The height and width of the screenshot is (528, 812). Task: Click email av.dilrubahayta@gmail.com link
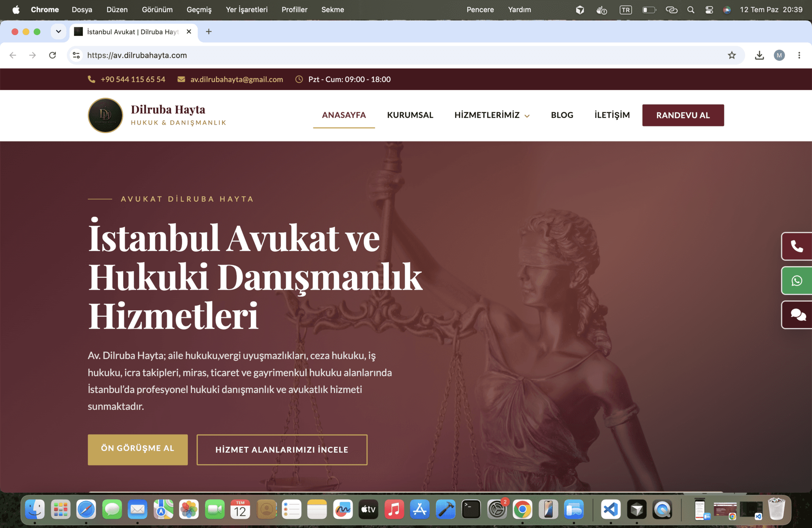[x=236, y=79]
